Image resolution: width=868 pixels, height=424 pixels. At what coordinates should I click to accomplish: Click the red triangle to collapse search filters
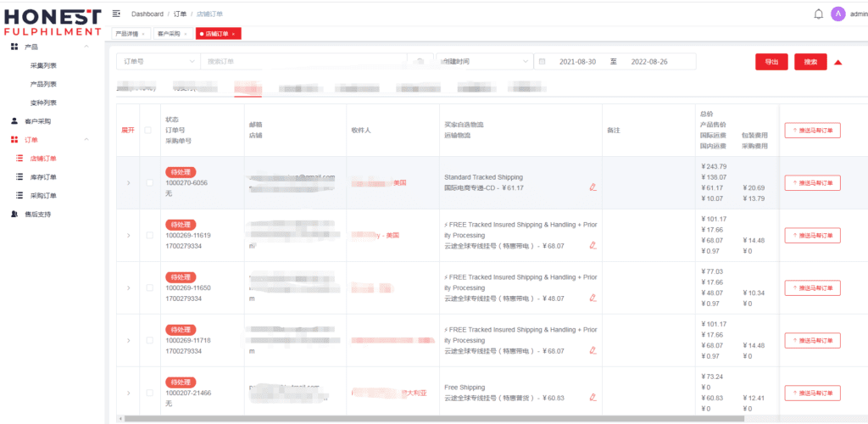click(837, 62)
